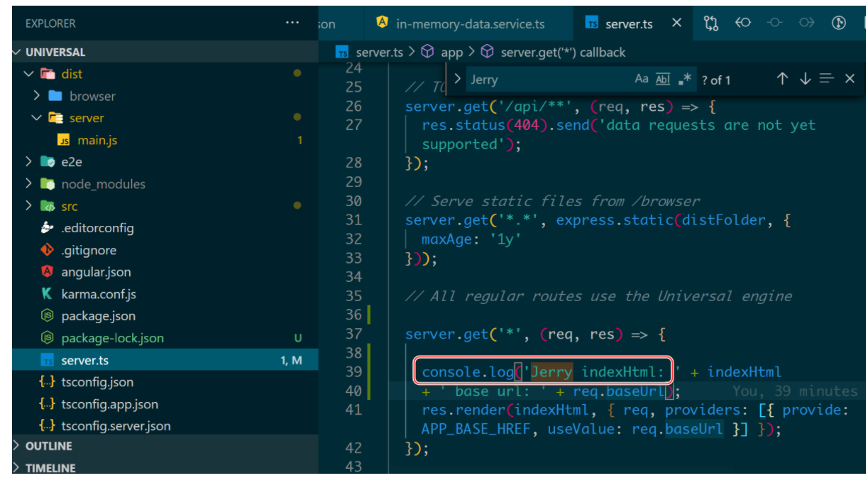Collapse the server folder under dist
Viewport: 868px width, 478px height.
37,117
